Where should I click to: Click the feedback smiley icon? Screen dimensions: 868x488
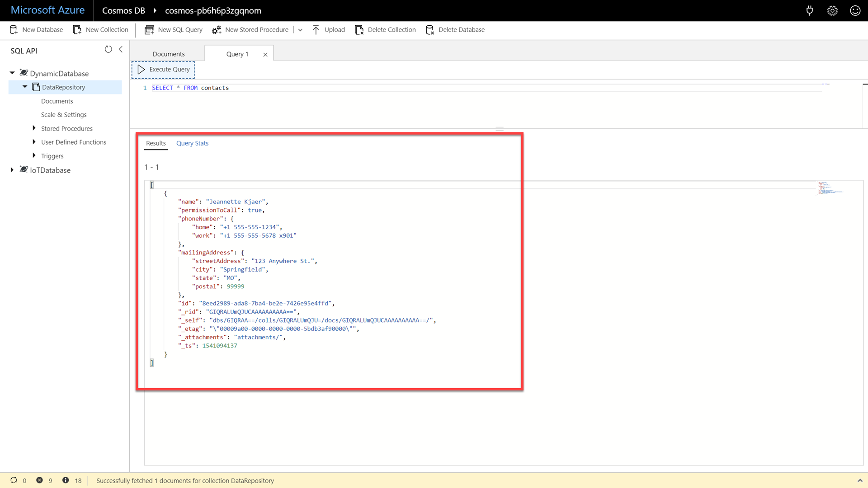tap(855, 10)
